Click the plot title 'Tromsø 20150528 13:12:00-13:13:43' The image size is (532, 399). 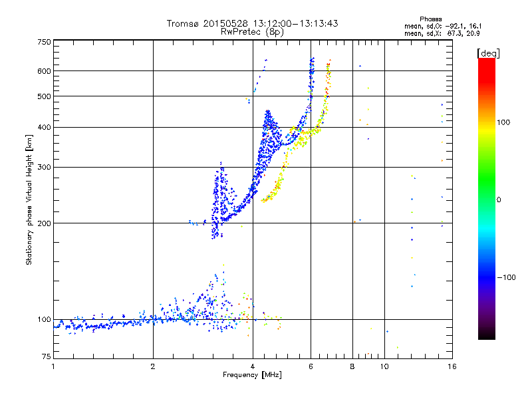pyautogui.click(x=253, y=23)
